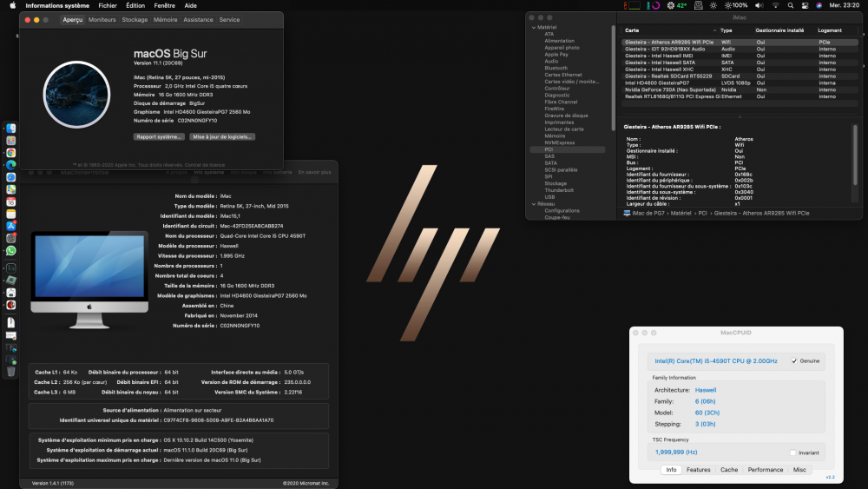Open System Preferences from the dock
Viewport: 868px width, 489px height.
click(x=10, y=238)
